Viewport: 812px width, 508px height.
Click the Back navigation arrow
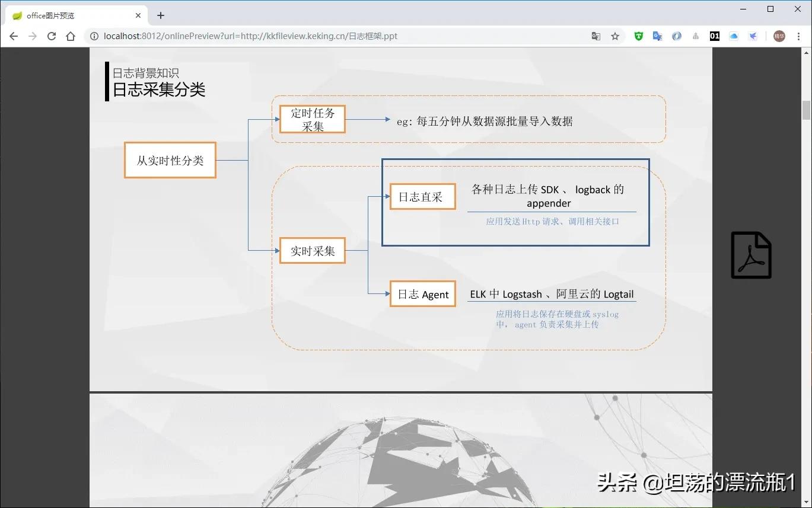click(14, 36)
